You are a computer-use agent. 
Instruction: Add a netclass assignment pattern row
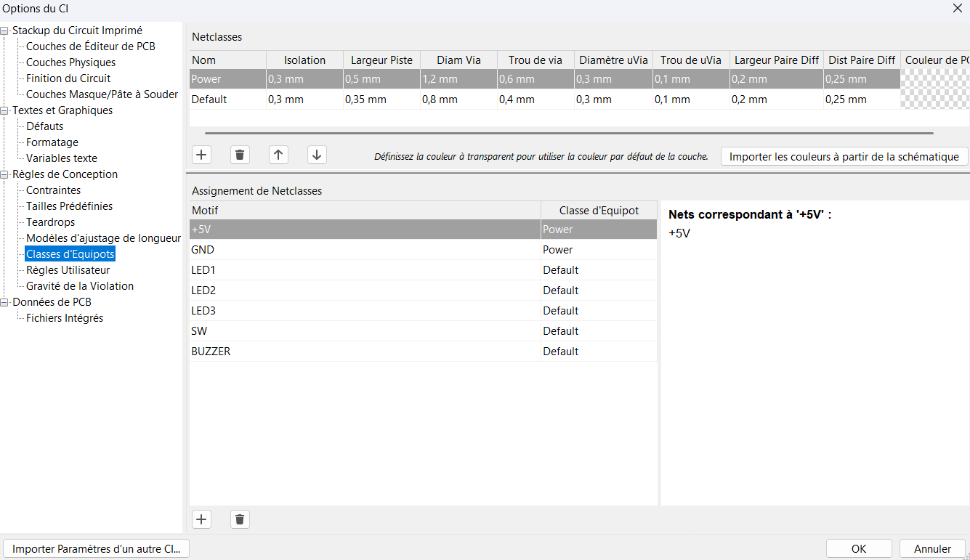[202, 519]
